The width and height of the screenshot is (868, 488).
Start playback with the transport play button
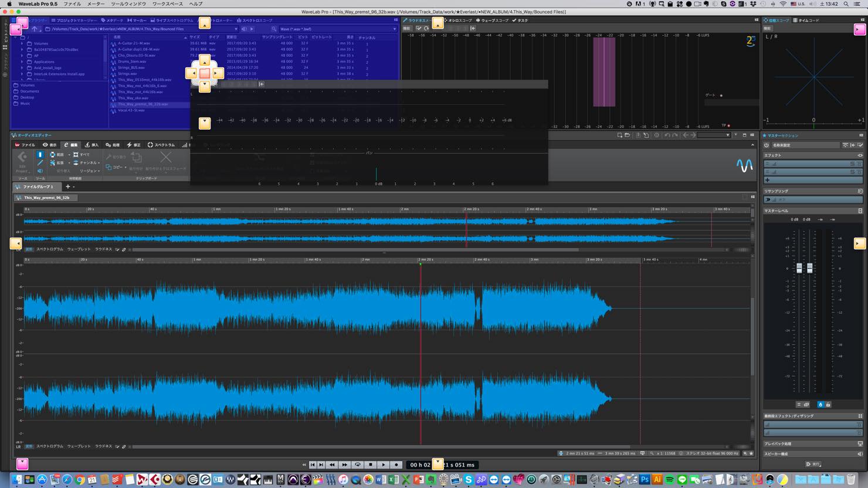point(384,465)
